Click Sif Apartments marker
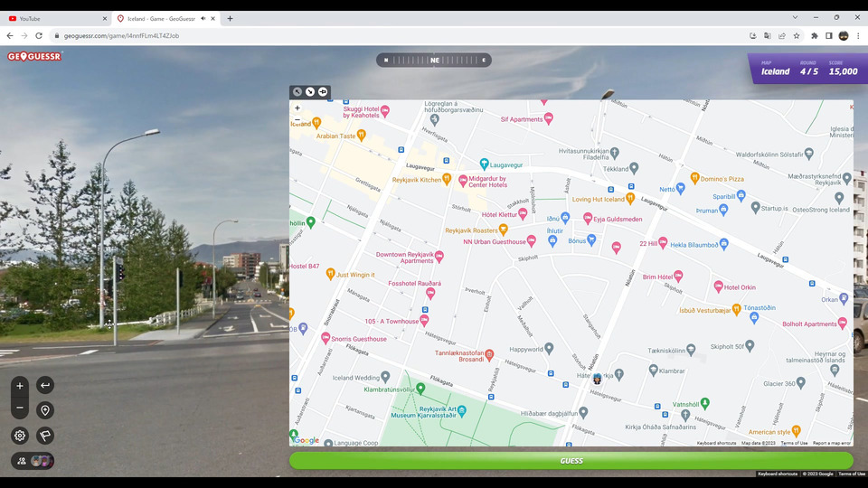 coord(549,117)
